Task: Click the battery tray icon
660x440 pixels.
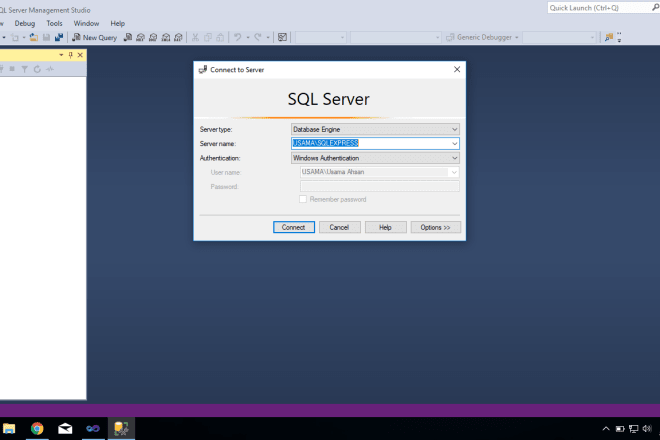Action: [620, 429]
